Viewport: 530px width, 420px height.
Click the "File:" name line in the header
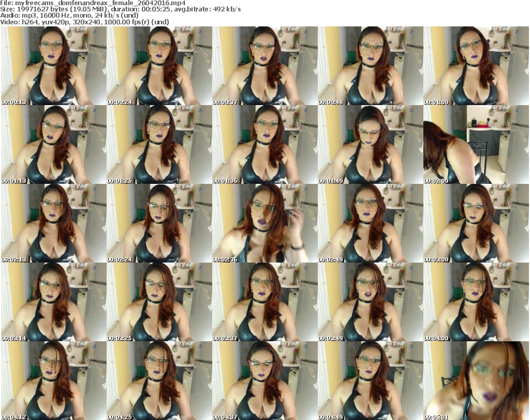click(93, 3)
